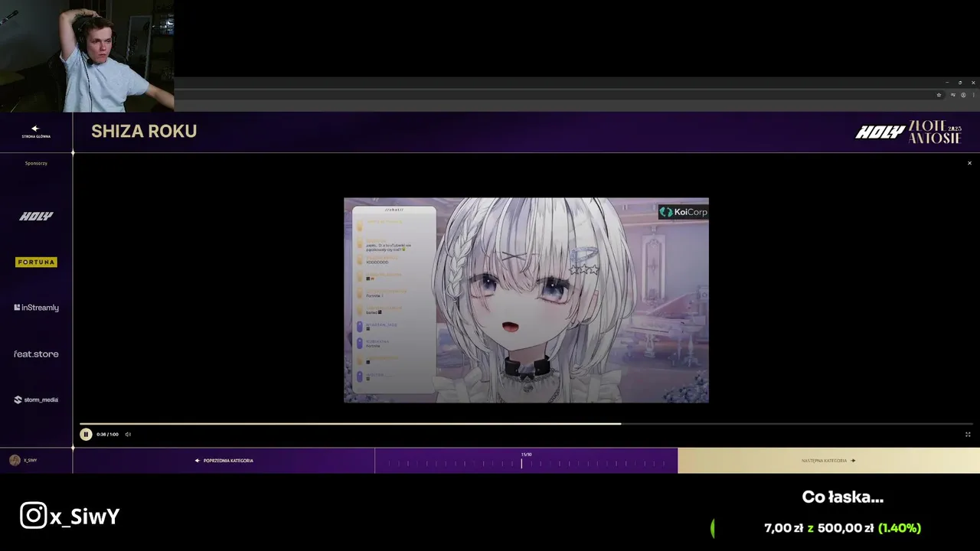Open browser three-dot menu
This screenshot has width=980, height=551.
pos(973,95)
